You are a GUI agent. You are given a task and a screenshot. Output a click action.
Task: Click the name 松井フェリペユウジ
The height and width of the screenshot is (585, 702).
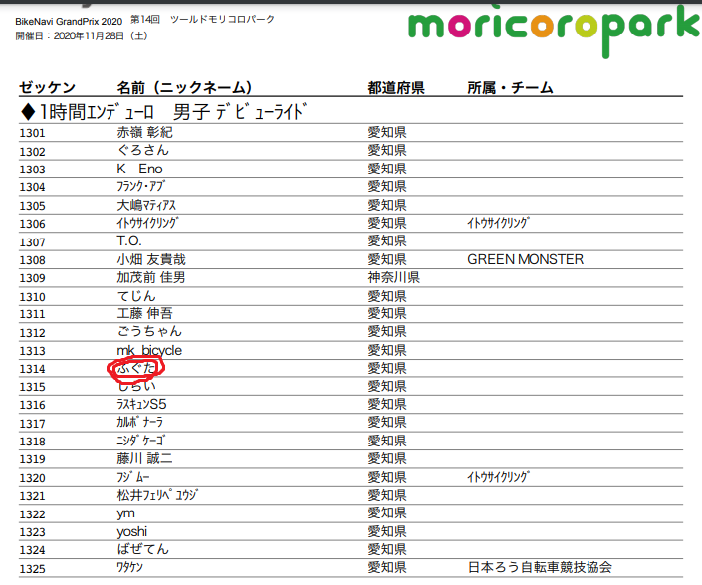157,495
